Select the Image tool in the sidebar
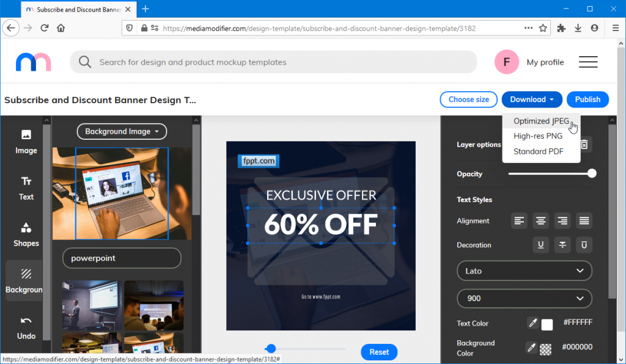The width and height of the screenshot is (626, 364). 26,142
